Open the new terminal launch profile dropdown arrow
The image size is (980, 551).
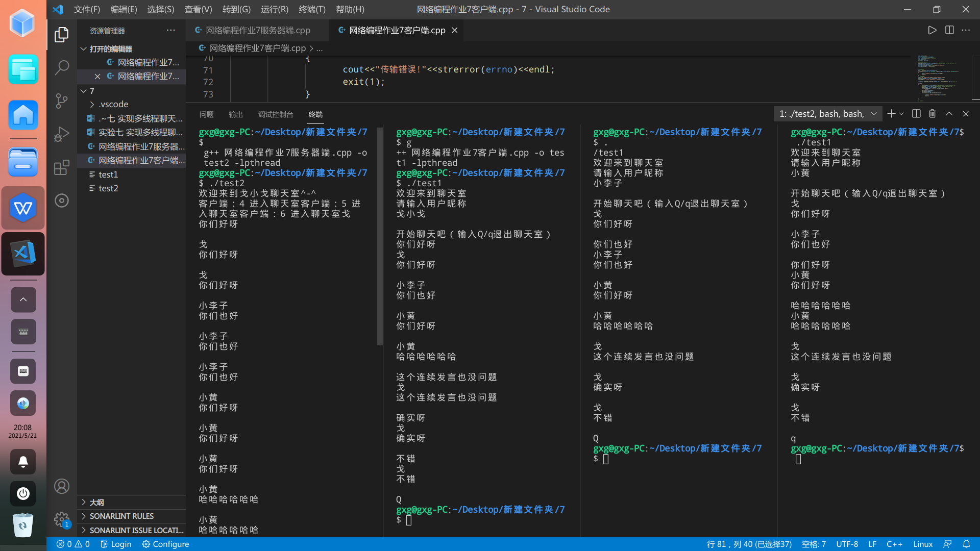901,114
